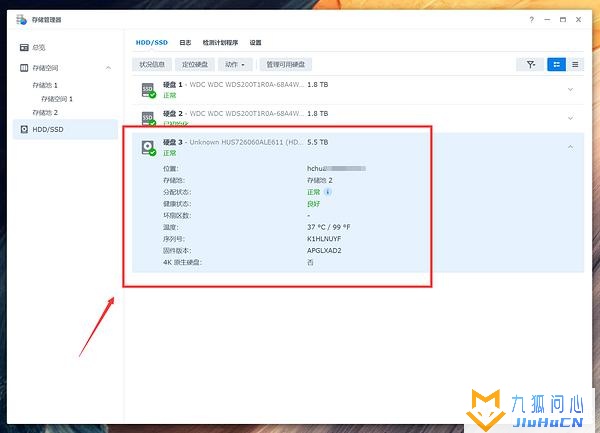Click the SSD icon of 硬盘 1
This screenshot has height=433, width=600.
148,90
